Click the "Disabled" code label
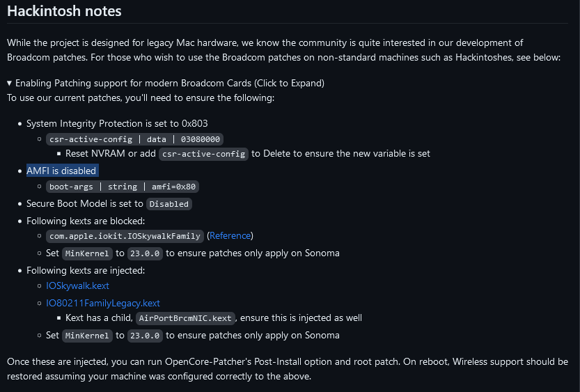This screenshot has width=580, height=392. [x=168, y=204]
